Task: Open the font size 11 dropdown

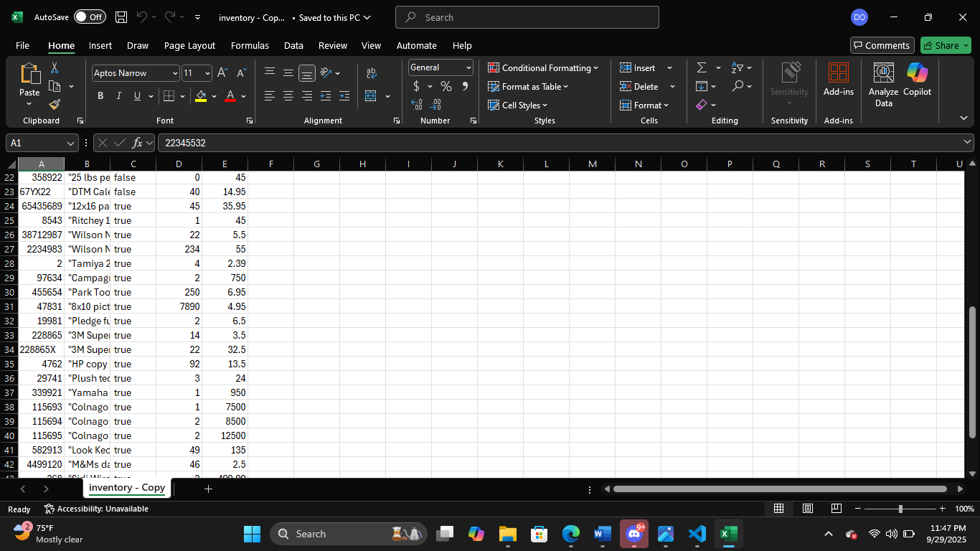Action: click(207, 73)
